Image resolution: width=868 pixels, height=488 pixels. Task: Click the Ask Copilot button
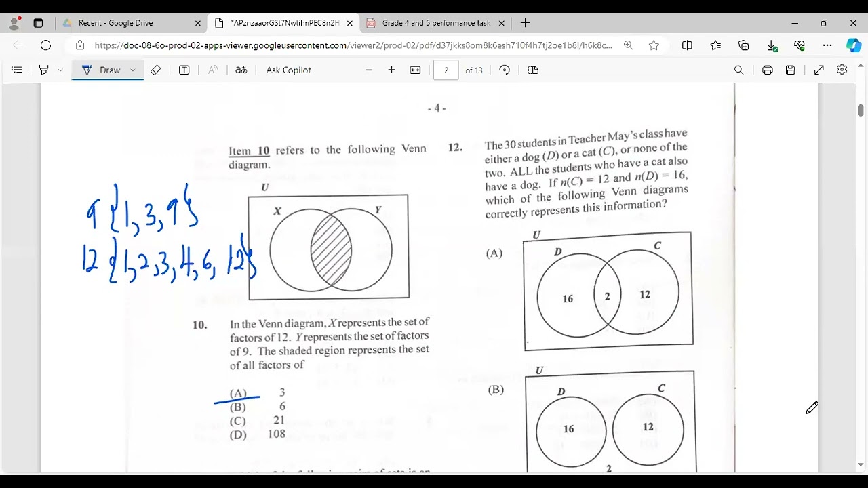coord(289,70)
